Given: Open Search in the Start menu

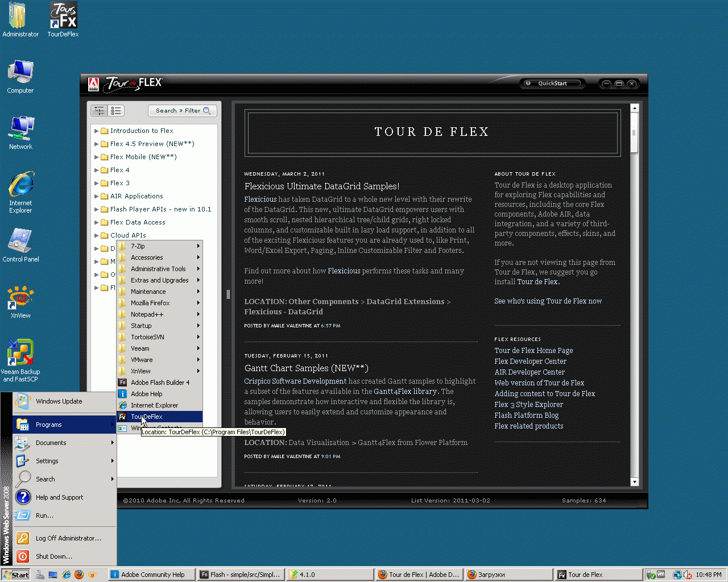Looking at the screenshot, I should click(64, 479).
